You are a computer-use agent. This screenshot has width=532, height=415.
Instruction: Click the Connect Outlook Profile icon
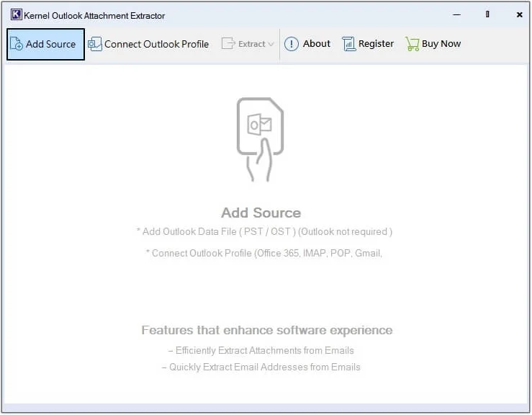coord(95,44)
